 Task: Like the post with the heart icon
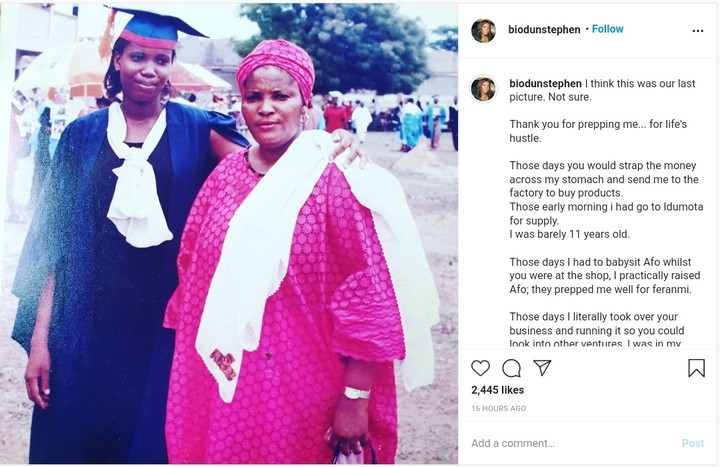[481, 368]
